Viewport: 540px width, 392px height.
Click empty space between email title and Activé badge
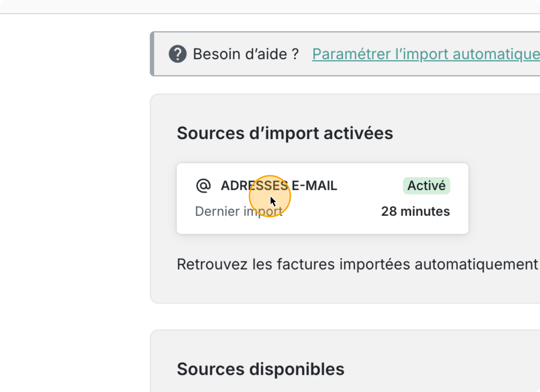[x=370, y=185]
